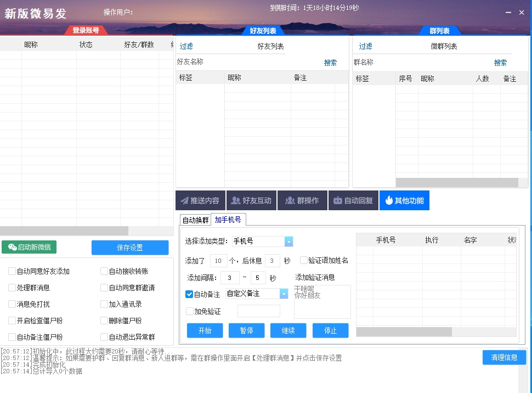Click 搜索 in the friend list panel
This screenshot has height=393, width=532.
(x=331, y=63)
